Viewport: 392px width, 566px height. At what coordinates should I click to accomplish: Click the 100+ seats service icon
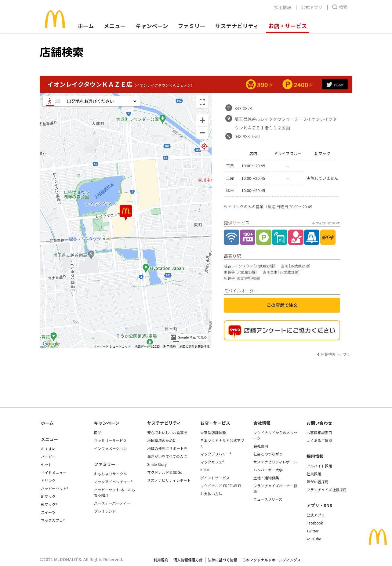click(248, 237)
